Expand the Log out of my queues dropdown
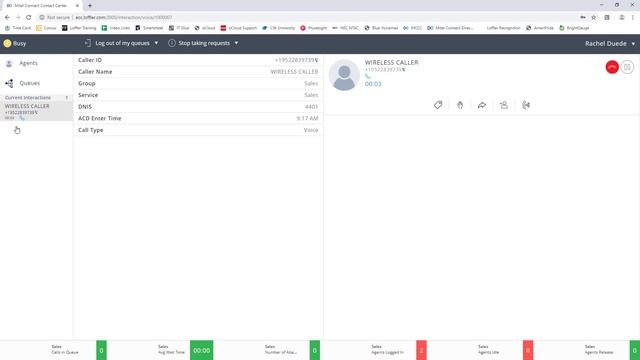640x360 pixels. [156, 43]
